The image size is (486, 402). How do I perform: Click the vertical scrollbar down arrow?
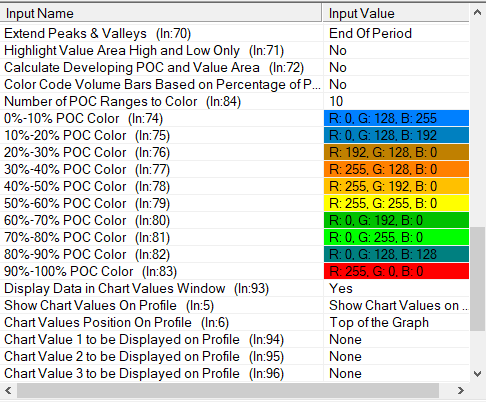(477, 374)
